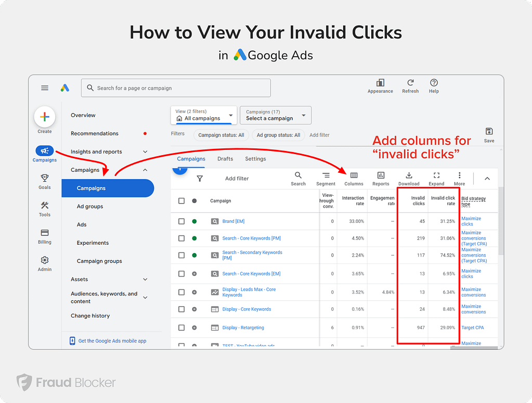The image size is (532, 403).
Task: Click the Create plus button
Action: pos(45,117)
